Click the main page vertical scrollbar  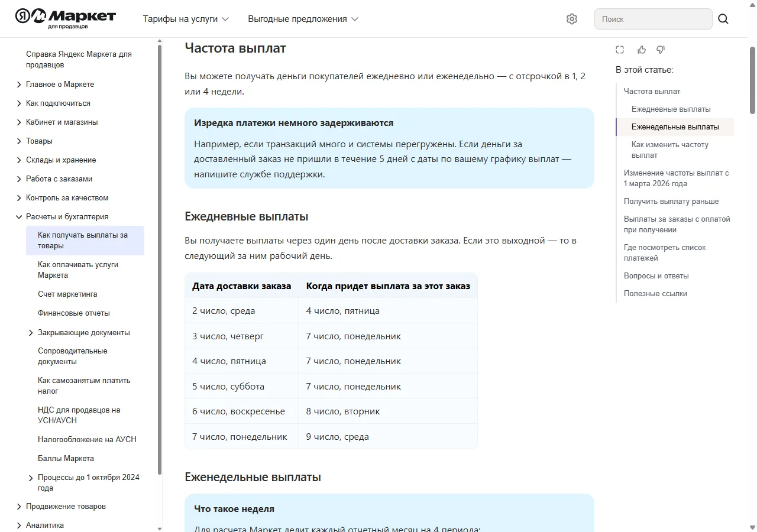(753, 80)
